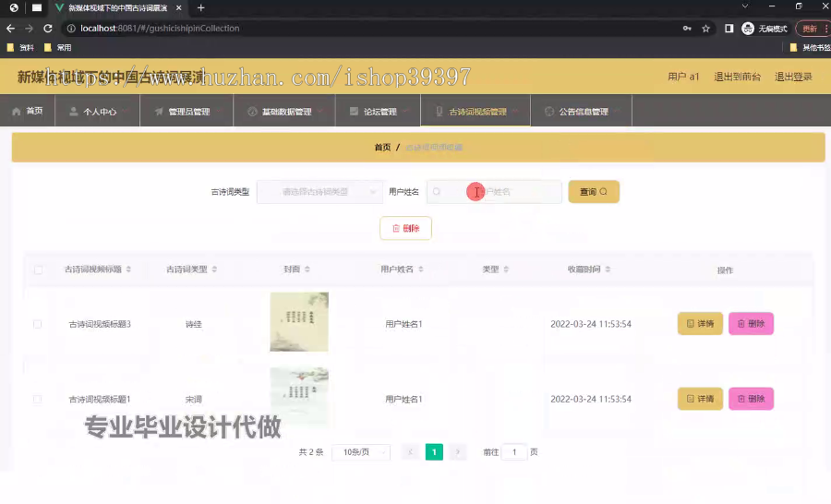831x504 pixels.
Task: Sort by 用户姓名 column arrows
Action: (x=421, y=270)
